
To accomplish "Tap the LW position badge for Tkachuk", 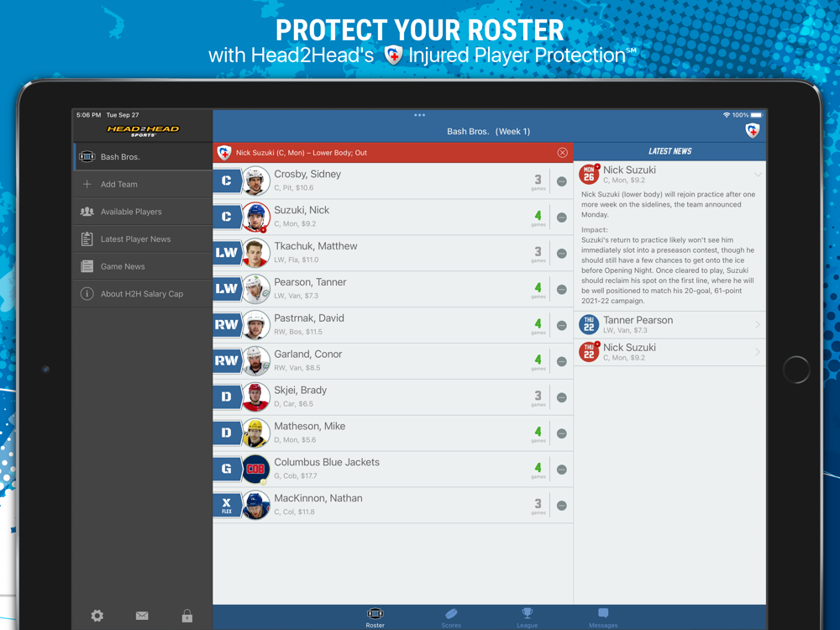I will coord(227,253).
